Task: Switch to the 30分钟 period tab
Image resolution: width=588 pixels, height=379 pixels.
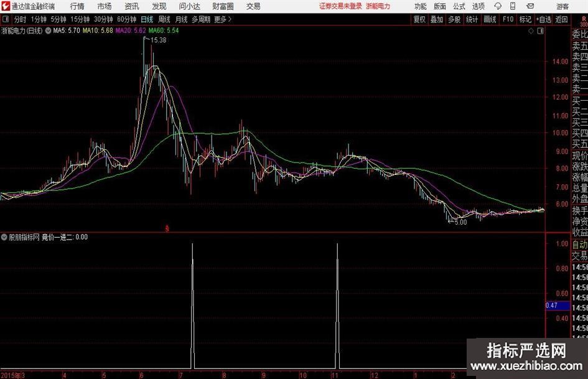Action: pos(103,19)
